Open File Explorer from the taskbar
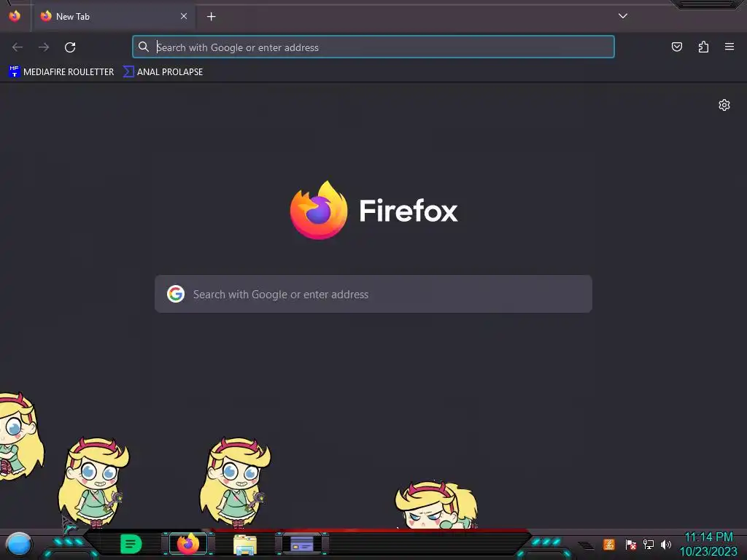This screenshot has width=747, height=560. (245, 544)
